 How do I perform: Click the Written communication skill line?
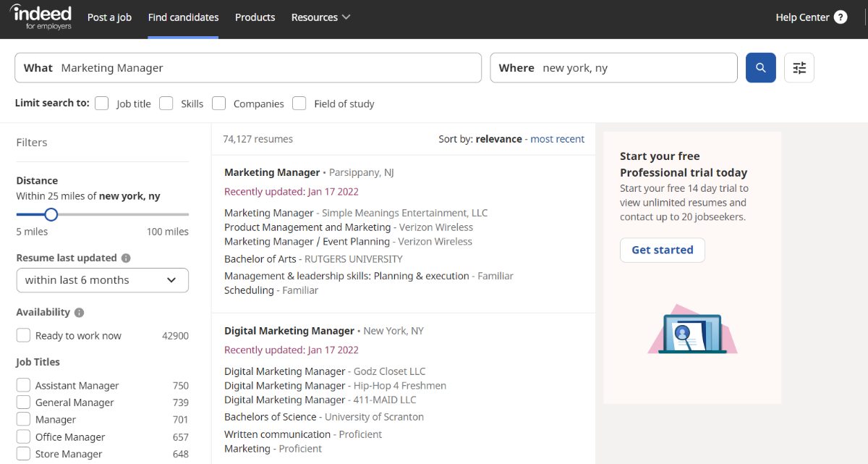point(303,434)
